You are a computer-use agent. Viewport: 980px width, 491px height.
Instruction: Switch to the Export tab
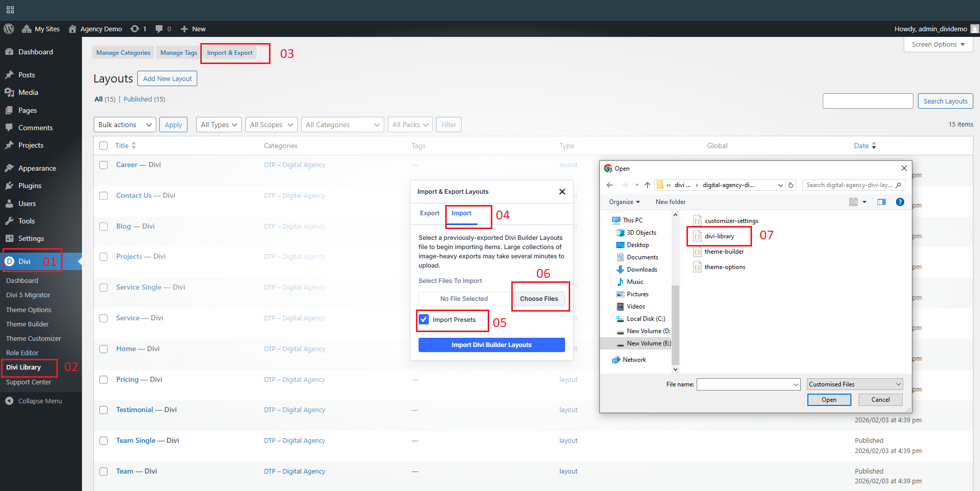[x=429, y=213]
